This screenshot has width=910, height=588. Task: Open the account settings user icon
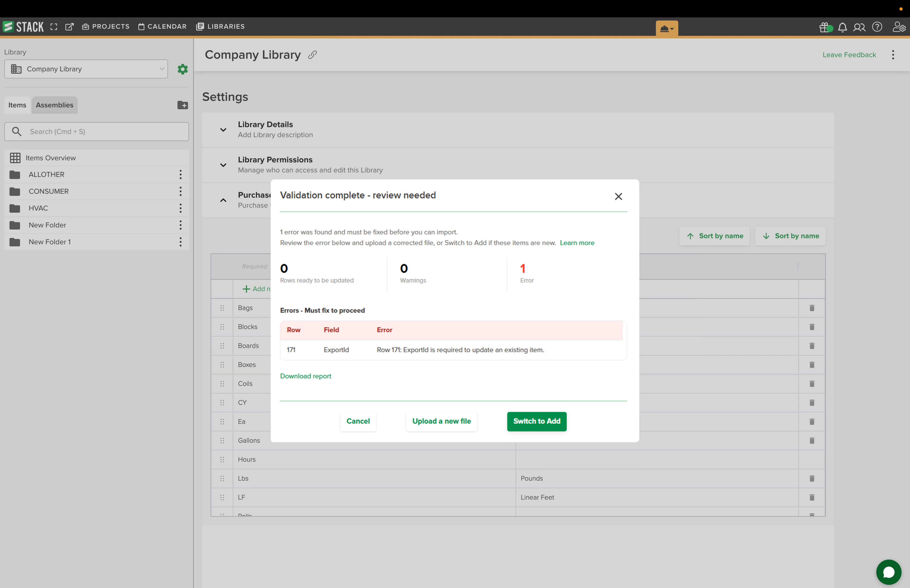(899, 27)
